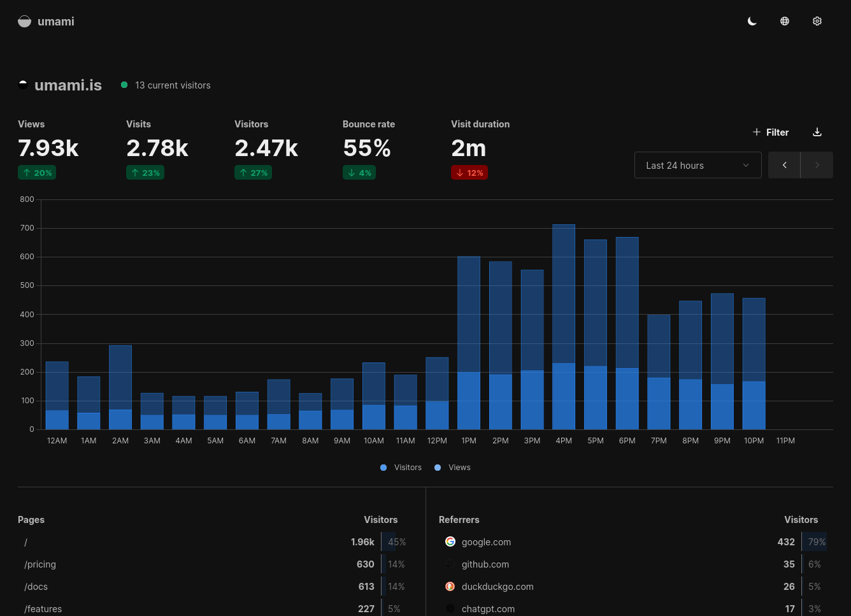The image size is (851, 616).
Task: Click the 13 current visitors text
Action: 173,85
